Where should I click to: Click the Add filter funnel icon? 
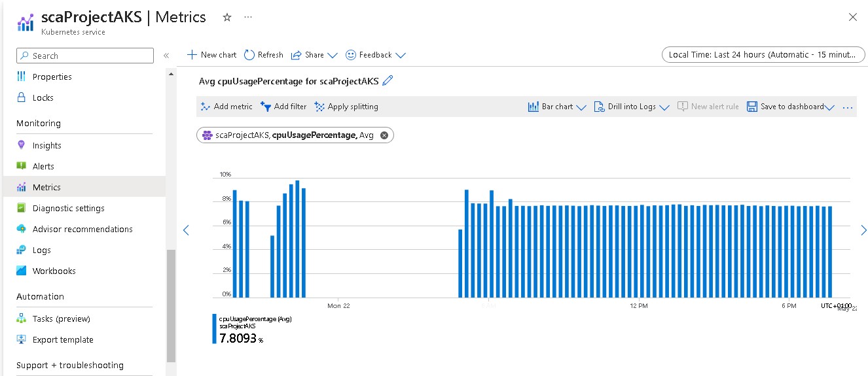266,107
